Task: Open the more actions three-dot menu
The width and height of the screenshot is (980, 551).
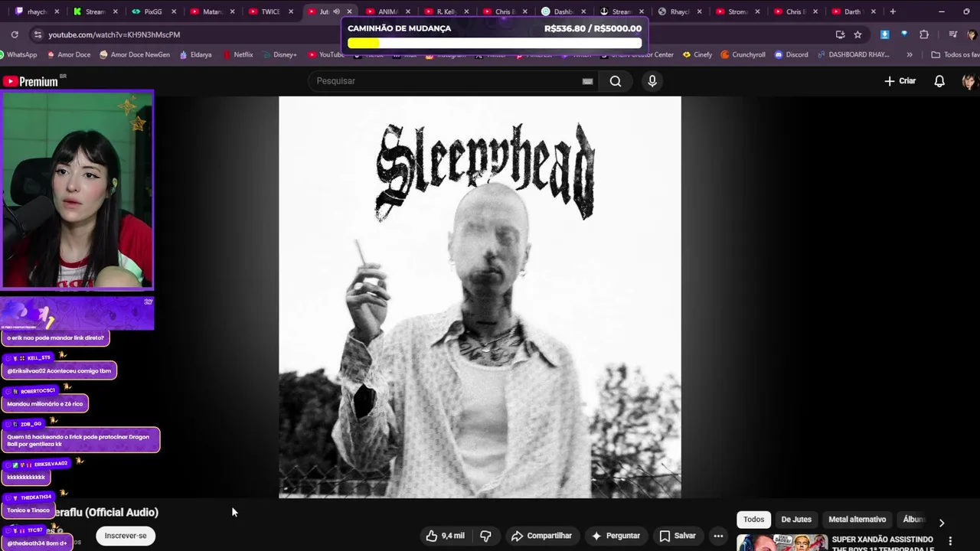Action: (718, 536)
